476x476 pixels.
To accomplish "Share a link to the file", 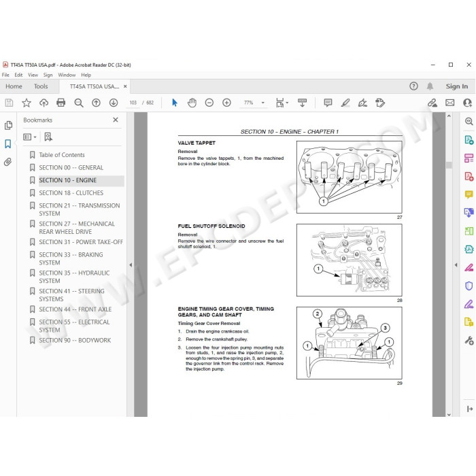I will pyautogui.click(x=432, y=103).
